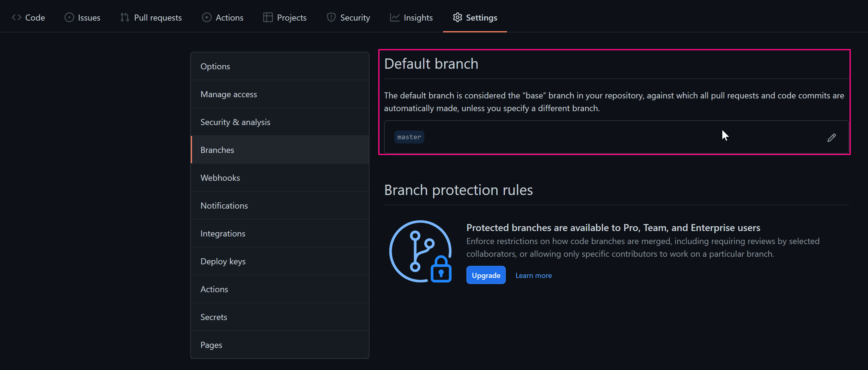Edit default branch with pencil icon
868x370 pixels.
[831, 137]
